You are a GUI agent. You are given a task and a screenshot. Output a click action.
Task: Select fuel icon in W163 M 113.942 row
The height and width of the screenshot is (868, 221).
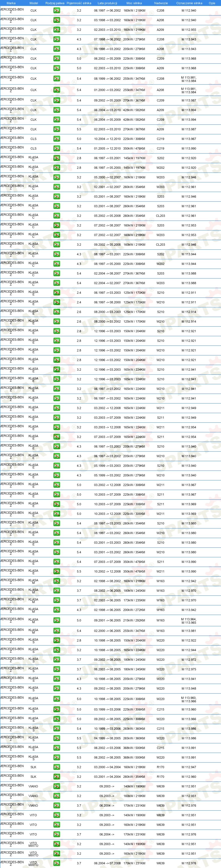coord(57,610)
